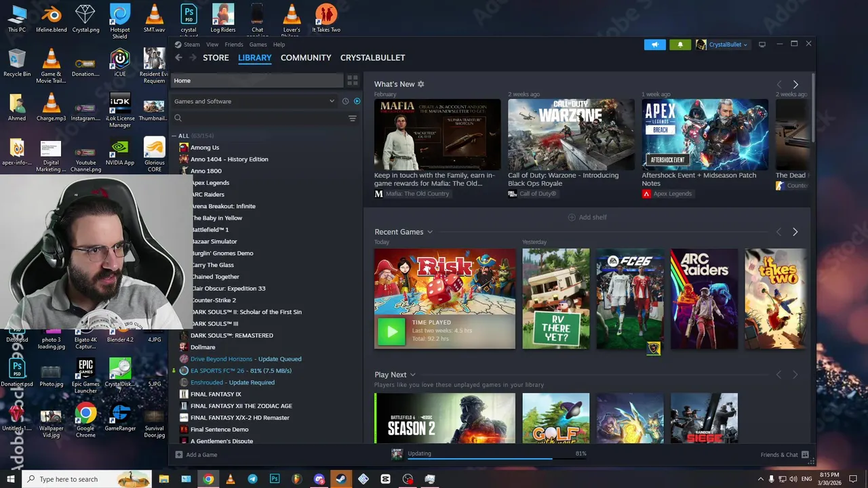This screenshot has height=488, width=868.
Task: Expand the Games and Software dropdown
Action: pos(254,101)
